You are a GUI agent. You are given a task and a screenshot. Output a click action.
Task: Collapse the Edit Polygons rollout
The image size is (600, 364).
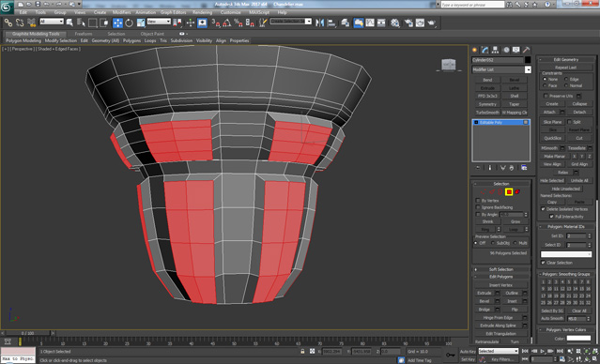500,277
